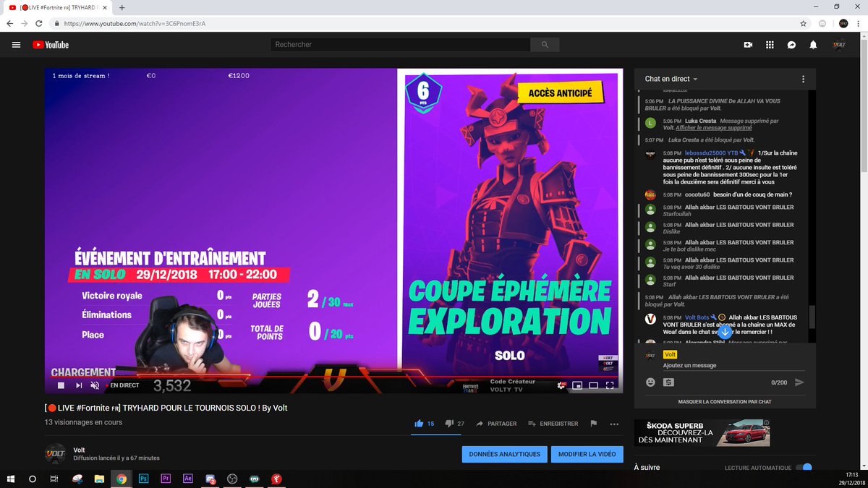Open Premiere Pro from taskbar
This screenshot has height=488, width=868.
tap(166, 479)
